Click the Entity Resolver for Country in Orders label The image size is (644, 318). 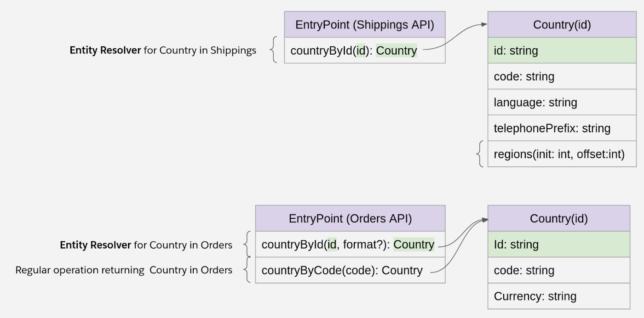click(145, 245)
